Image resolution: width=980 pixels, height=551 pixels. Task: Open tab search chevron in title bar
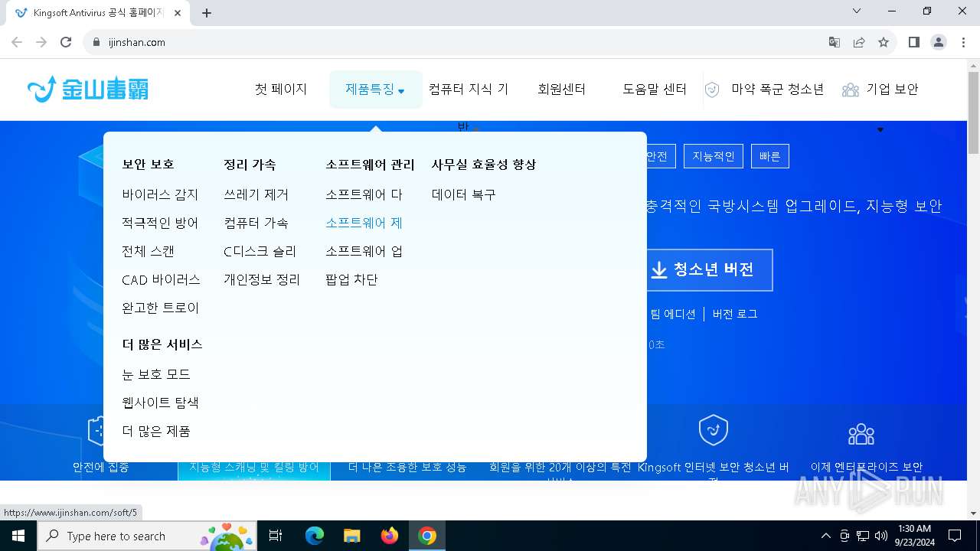pyautogui.click(x=857, y=11)
